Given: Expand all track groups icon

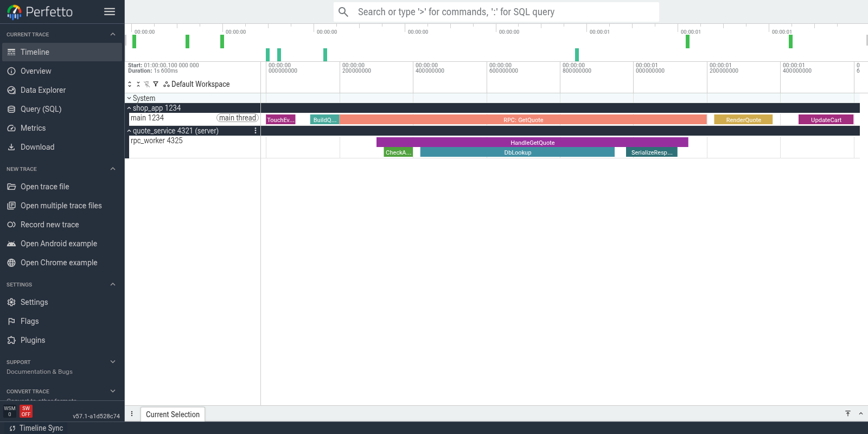Looking at the screenshot, I should pos(130,84).
